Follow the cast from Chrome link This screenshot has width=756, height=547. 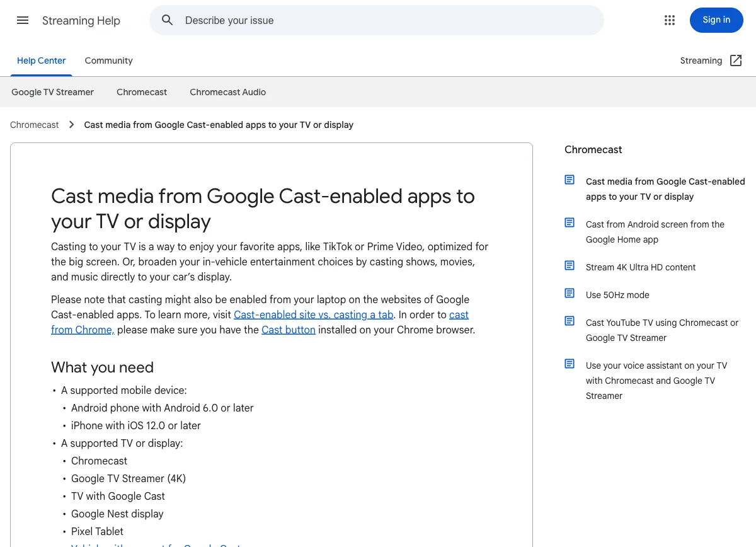click(83, 330)
